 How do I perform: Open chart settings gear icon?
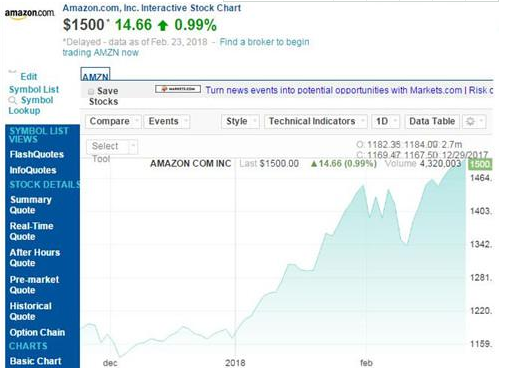coord(470,121)
